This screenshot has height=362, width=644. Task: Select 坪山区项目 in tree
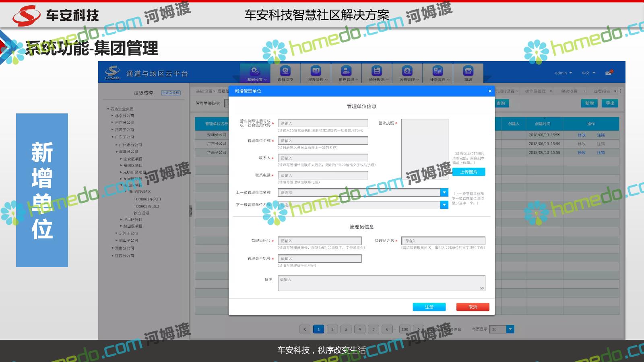point(133,220)
